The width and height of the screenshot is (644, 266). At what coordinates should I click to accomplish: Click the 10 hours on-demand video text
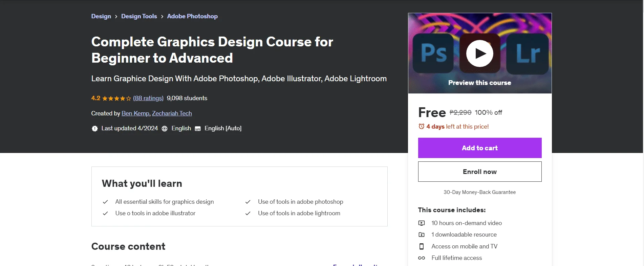467,223
